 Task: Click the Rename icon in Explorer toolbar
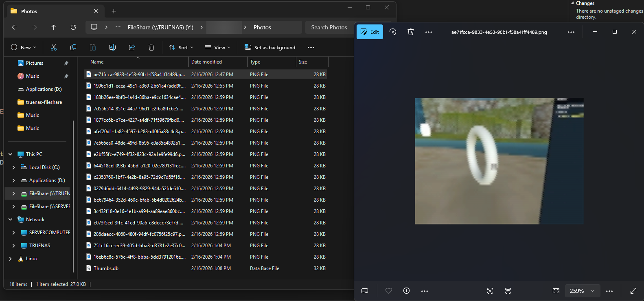point(112,48)
